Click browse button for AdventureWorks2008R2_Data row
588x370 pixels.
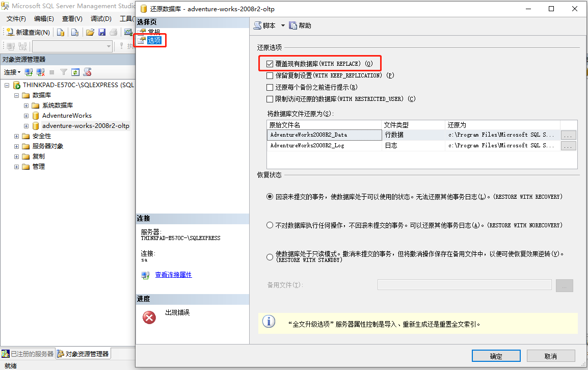(x=569, y=135)
